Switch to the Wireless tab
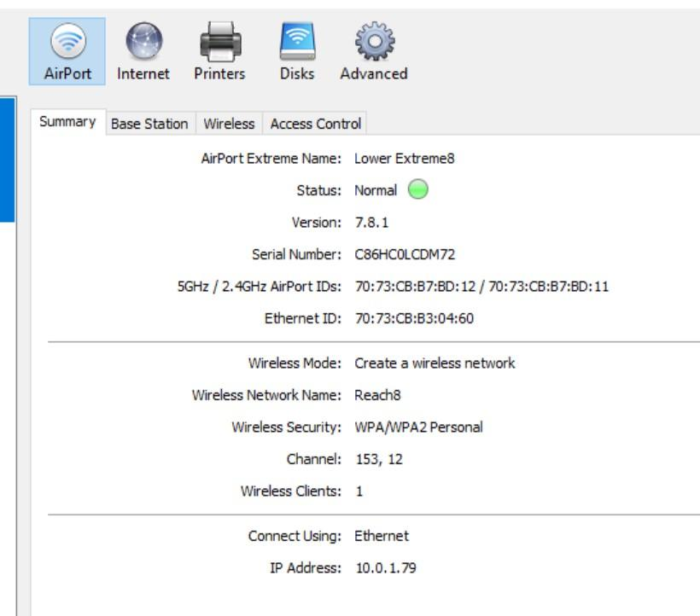 click(229, 124)
